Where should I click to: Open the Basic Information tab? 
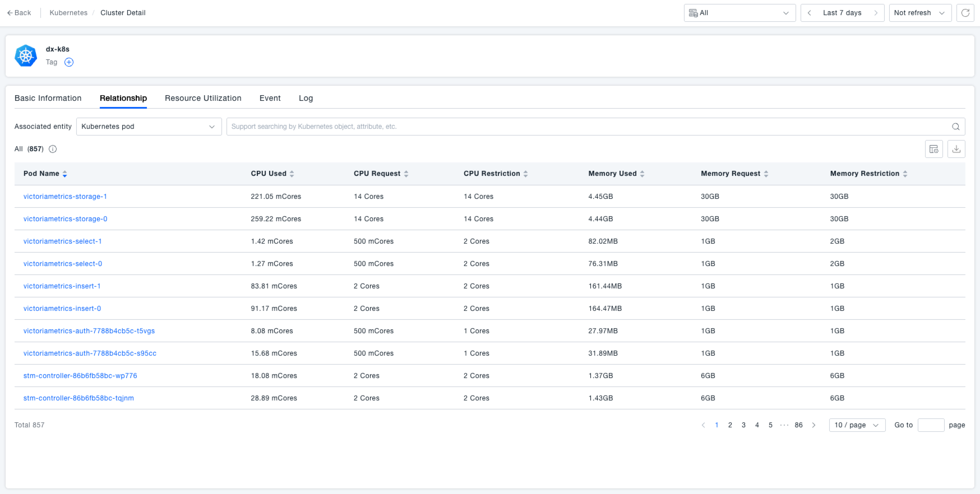(48, 98)
